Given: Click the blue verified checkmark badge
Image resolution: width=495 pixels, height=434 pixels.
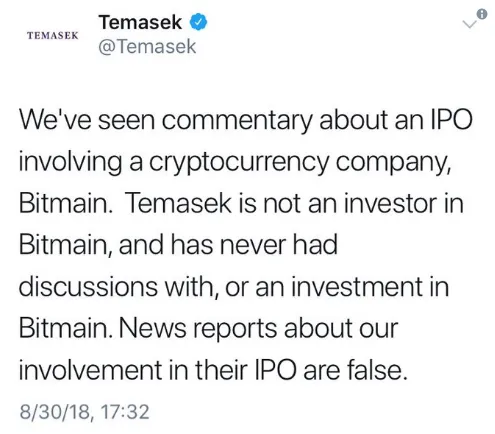Looking at the screenshot, I should coord(198,22).
